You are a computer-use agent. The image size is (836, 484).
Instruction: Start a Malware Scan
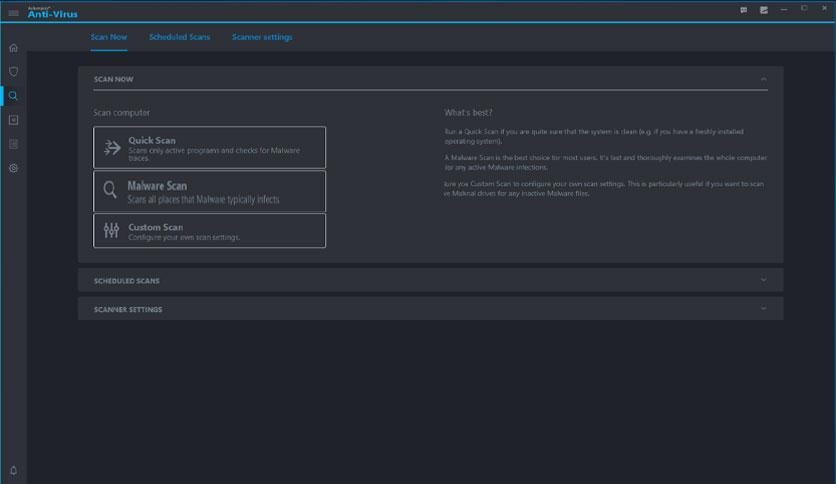[x=210, y=191]
